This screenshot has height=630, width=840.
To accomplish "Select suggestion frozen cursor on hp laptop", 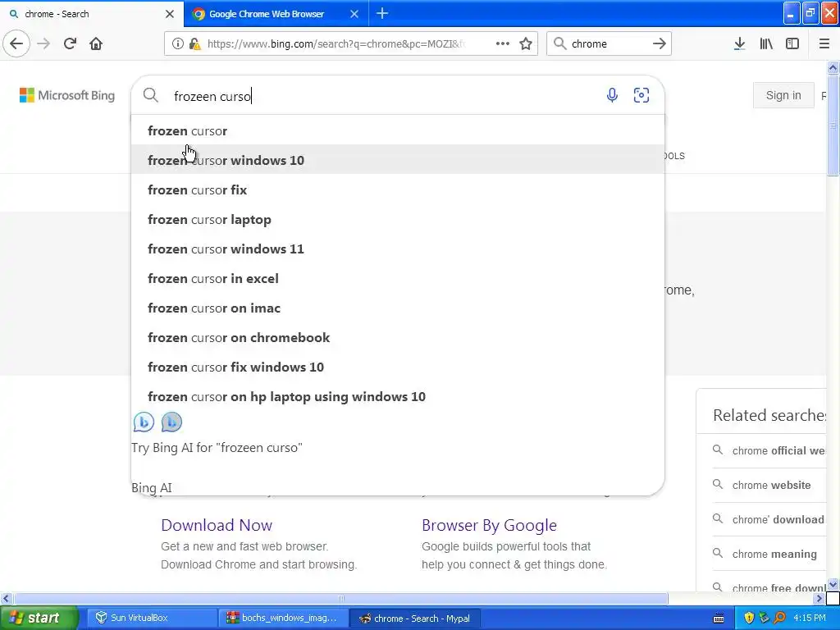I will pos(398,396).
